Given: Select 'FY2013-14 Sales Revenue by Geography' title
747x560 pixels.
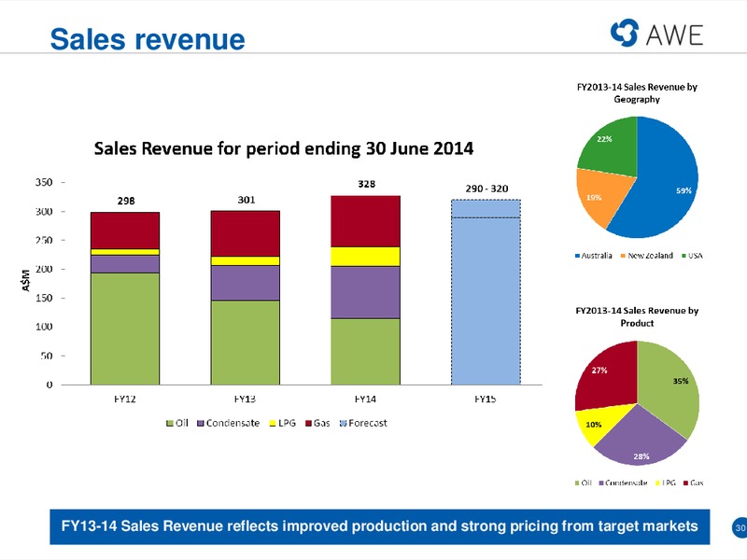Looking at the screenshot, I should pyautogui.click(x=637, y=93).
